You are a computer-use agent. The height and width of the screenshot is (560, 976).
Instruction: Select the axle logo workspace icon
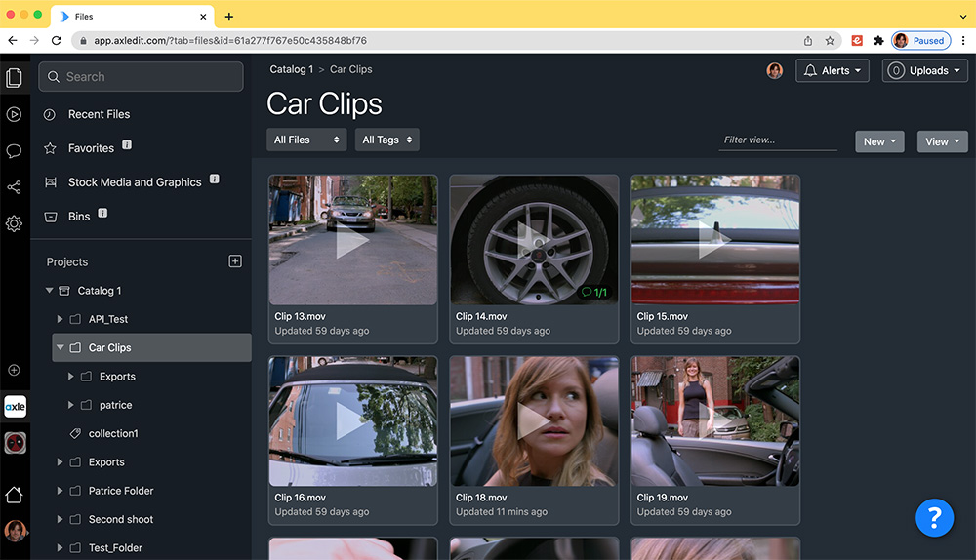point(15,407)
